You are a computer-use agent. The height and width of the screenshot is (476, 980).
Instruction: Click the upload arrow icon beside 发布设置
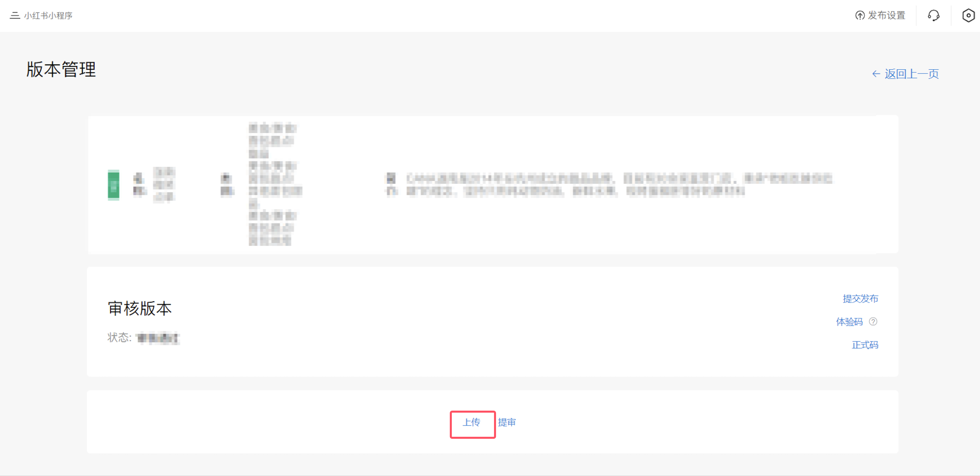click(x=860, y=16)
